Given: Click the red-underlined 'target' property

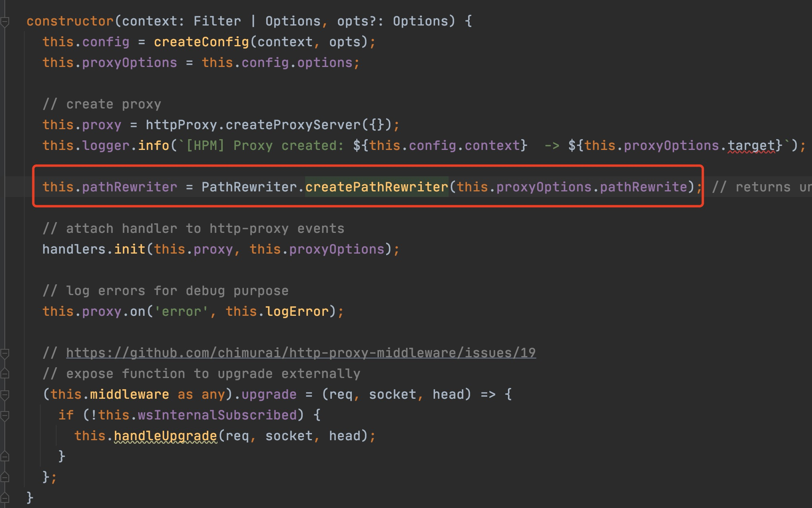Looking at the screenshot, I should [751, 146].
